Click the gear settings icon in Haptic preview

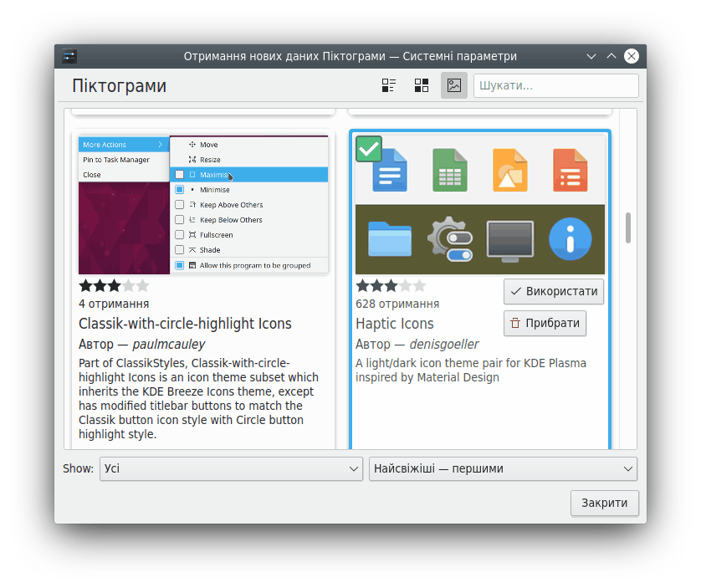pyautogui.click(x=449, y=239)
